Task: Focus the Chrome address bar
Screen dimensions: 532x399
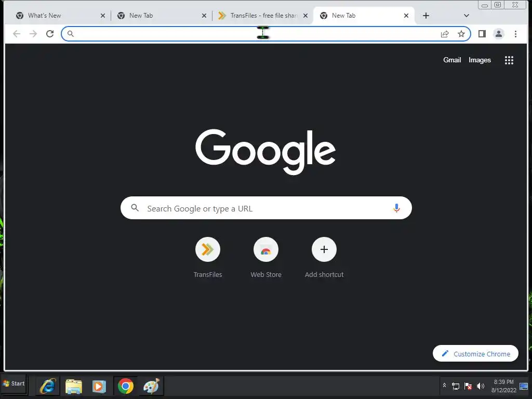Action: pos(265,34)
